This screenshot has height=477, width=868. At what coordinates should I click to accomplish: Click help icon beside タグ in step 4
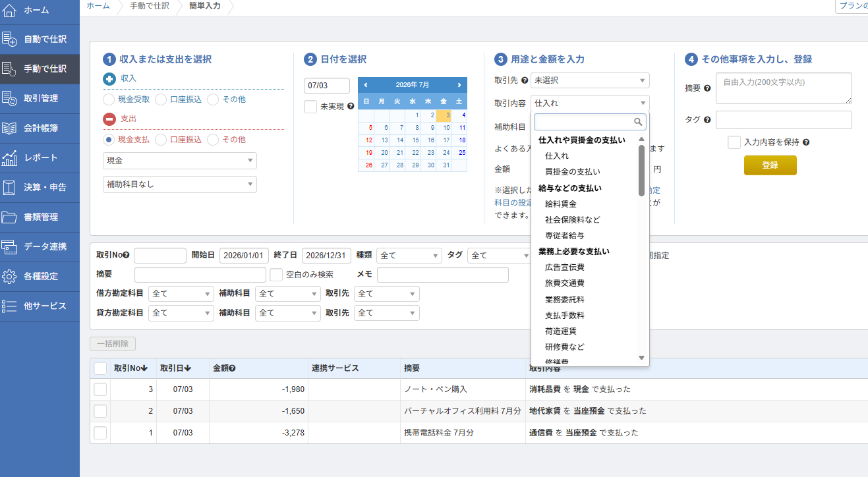coord(707,120)
